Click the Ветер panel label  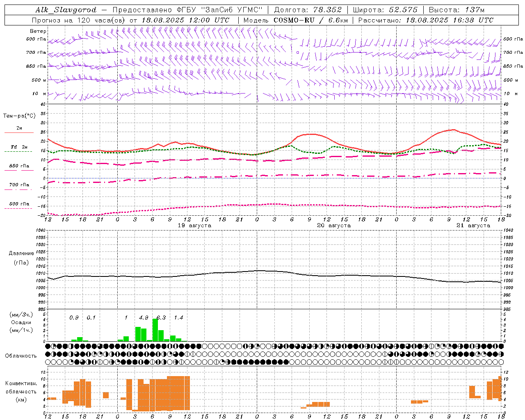38,31
